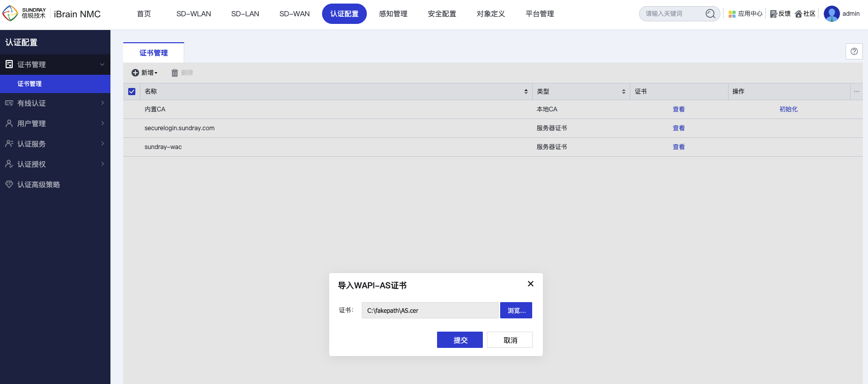Screen dimensions: 868x384
Task: Close the 导入WAPI-AS证书 dialog
Action: click(531, 284)
